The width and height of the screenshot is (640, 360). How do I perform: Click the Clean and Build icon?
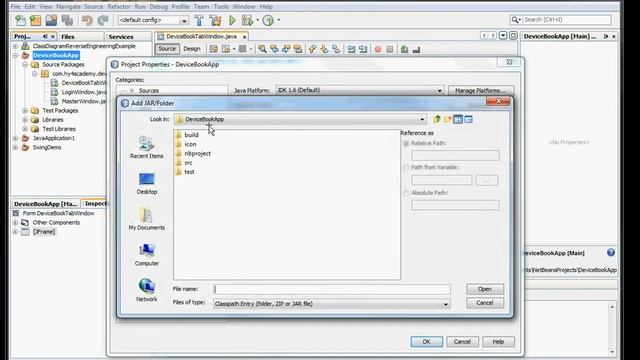(215, 20)
